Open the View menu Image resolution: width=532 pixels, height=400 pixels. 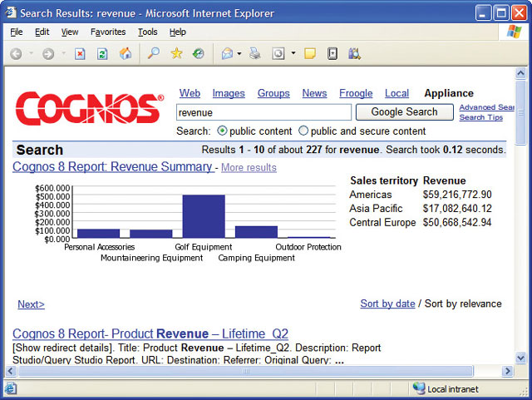pyautogui.click(x=70, y=32)
